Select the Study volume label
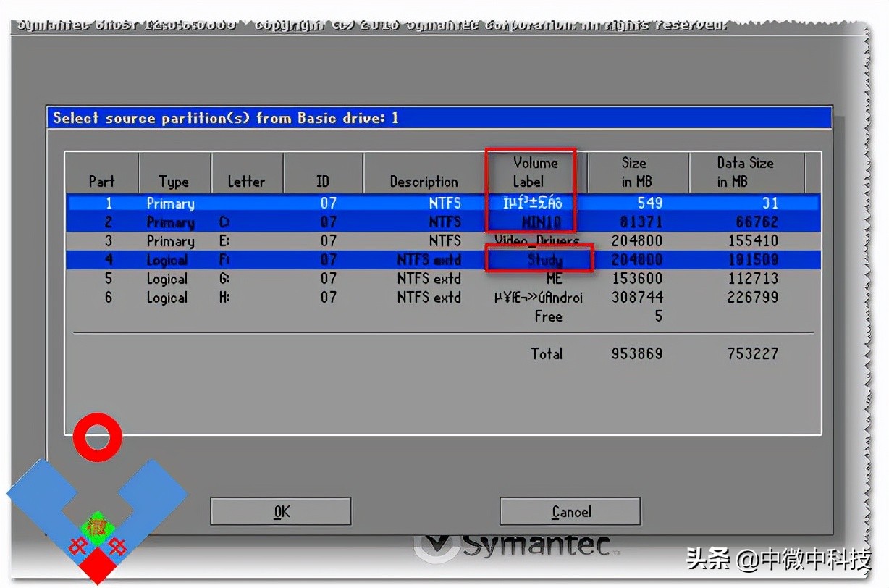 pyautogui.click(x=544, y=260)
